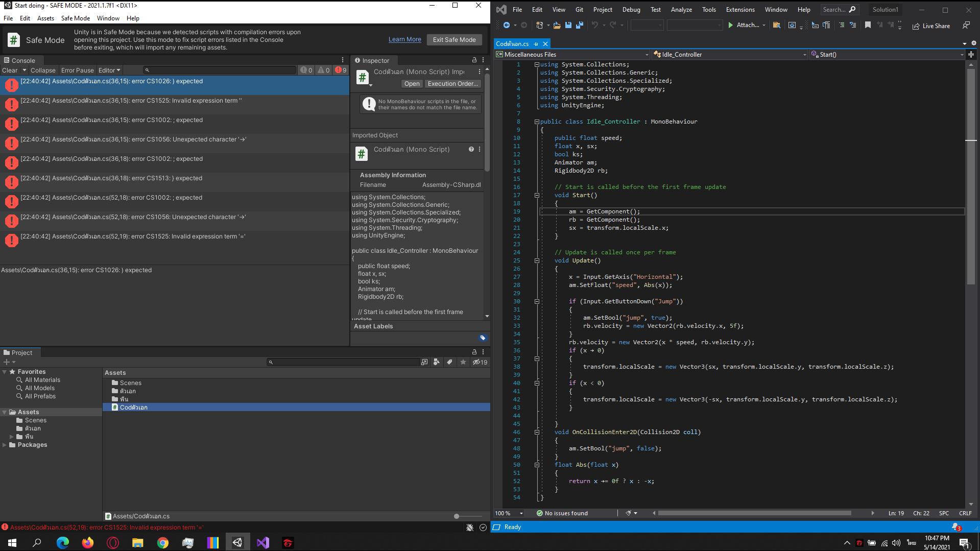The height and width of the screenshot is (551, 980).
Task: Save search with the star icon
Action: coord(463,362)
